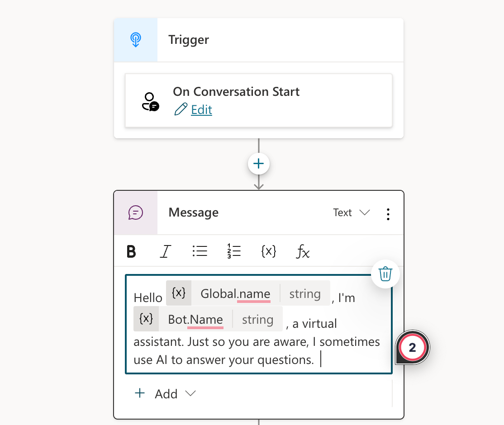Click the Edit link for the trigger
The image size is (504, 425).
click(201, 110)
